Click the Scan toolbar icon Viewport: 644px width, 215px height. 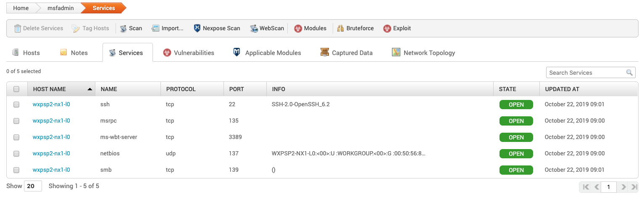pos(124,29)
